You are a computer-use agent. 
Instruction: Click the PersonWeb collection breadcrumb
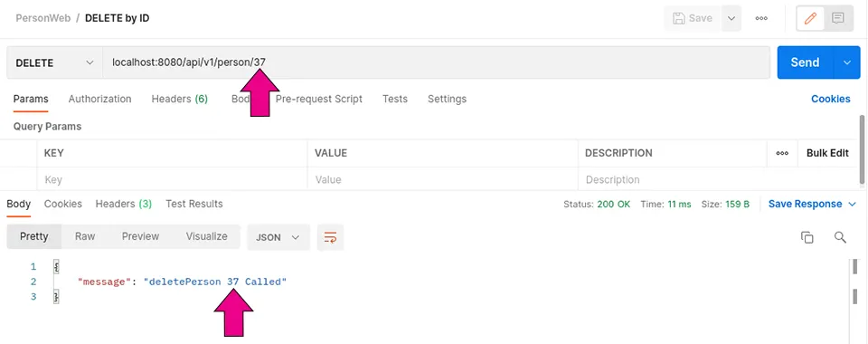(43, 18)
